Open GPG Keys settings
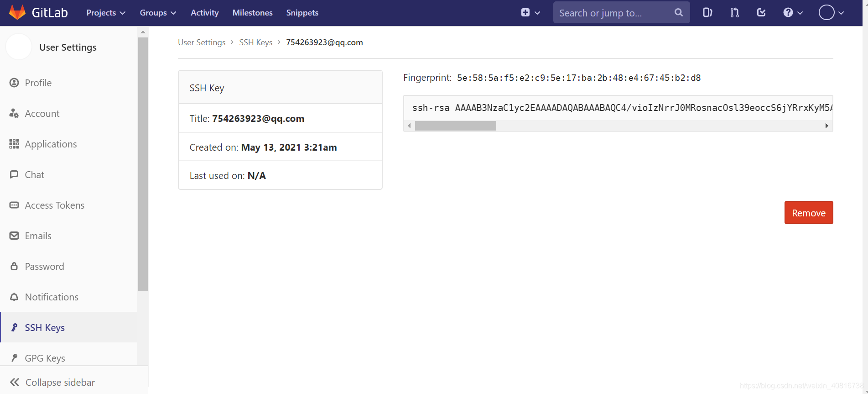The image size is (868, 394). 45,358
